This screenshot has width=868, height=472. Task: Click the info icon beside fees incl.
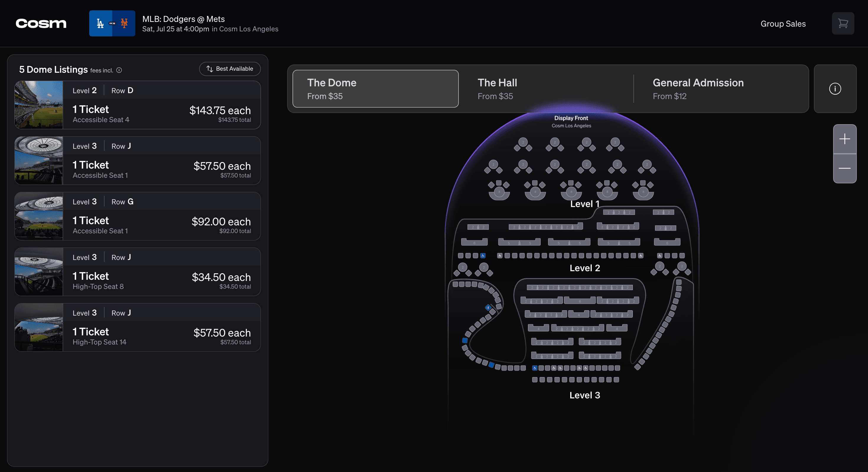click(119, 70)
